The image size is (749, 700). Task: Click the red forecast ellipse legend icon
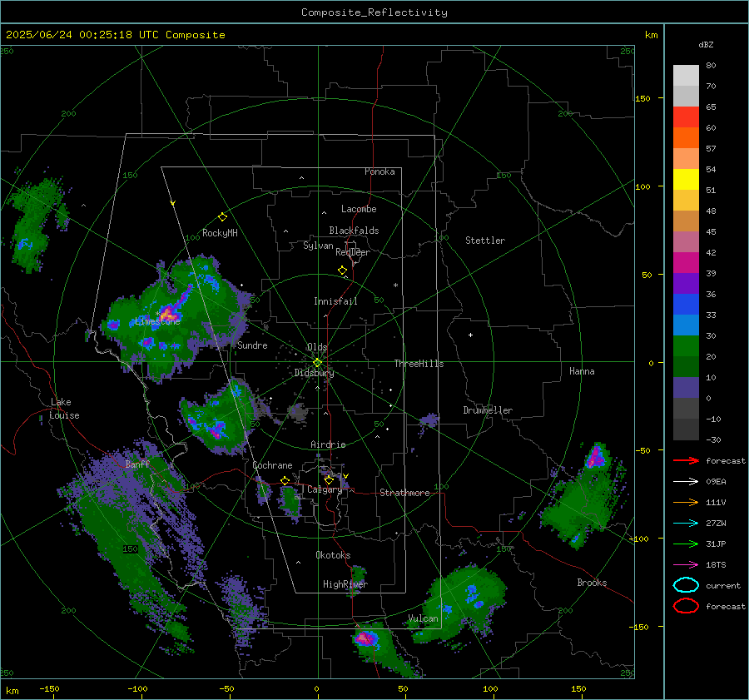click(686, 606)
